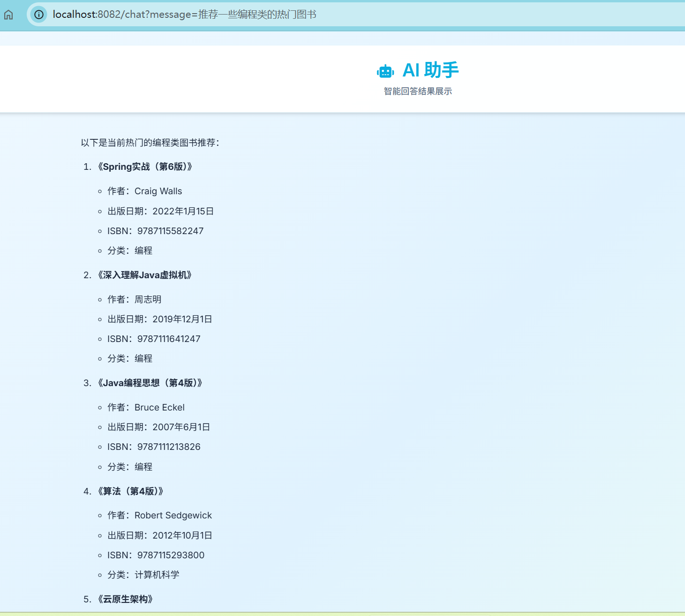Click publish date 2007年6月1日
Image resolution: width=685 pixels, height=616 pixels.
click(158, 427)
